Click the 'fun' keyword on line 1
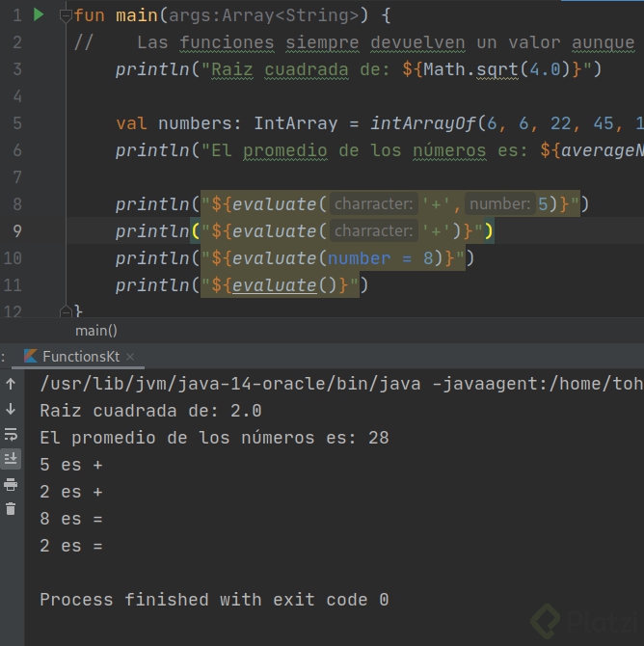This screenshot has height=646, width=644. [x=90, y=15]
